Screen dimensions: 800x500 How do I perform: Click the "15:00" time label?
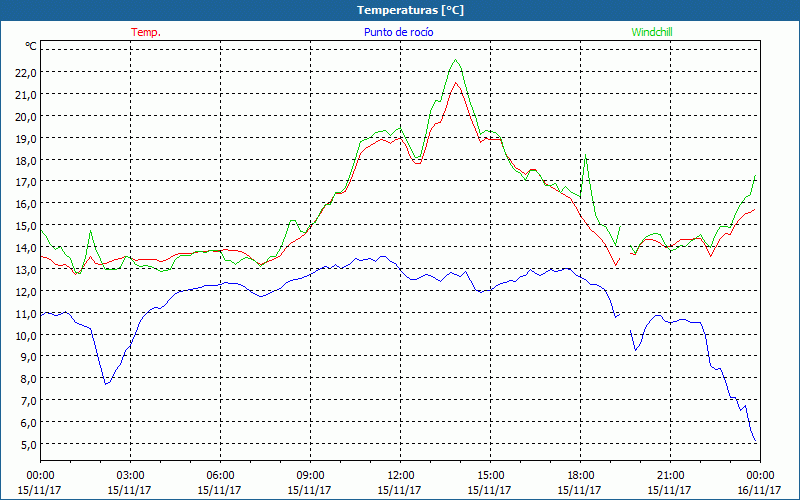pos(490,476)
